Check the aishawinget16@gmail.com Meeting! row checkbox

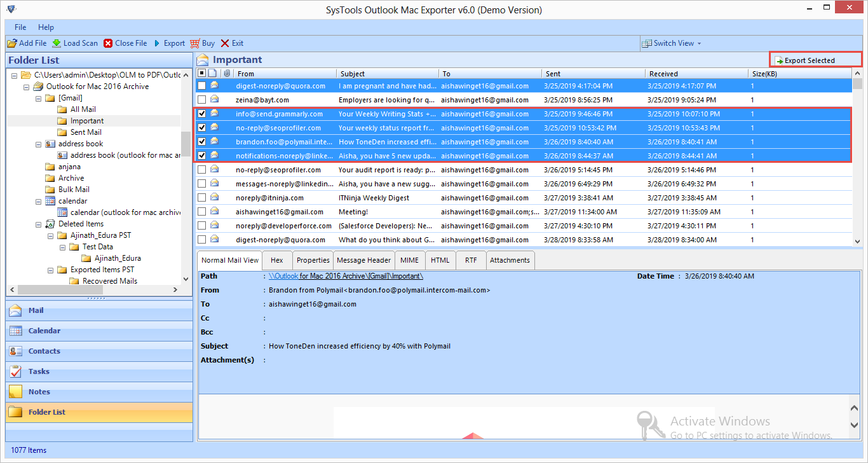(x=201, y=212)
